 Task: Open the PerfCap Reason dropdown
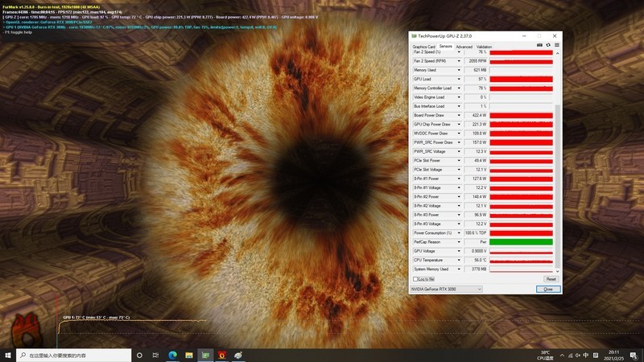459,242
